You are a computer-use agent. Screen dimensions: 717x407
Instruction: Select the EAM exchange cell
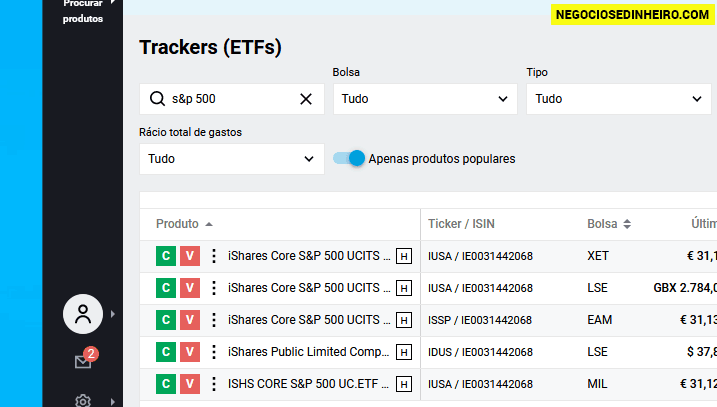(x=599, y=320)
